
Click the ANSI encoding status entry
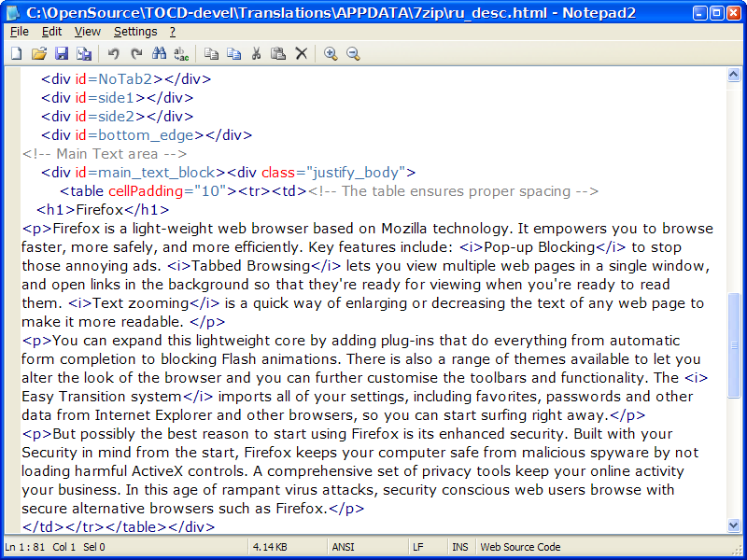click(x=343, y=547)
